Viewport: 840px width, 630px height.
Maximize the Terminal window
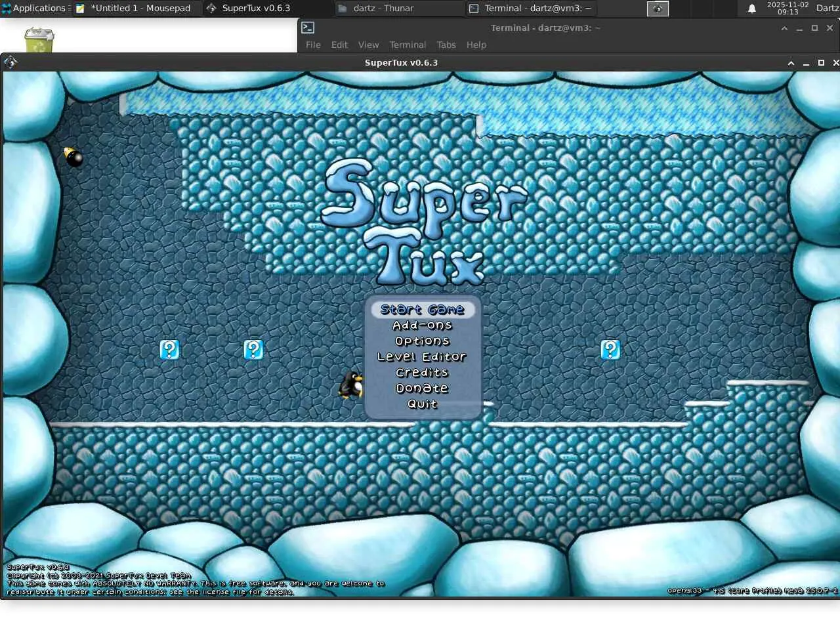pos(814,28)
